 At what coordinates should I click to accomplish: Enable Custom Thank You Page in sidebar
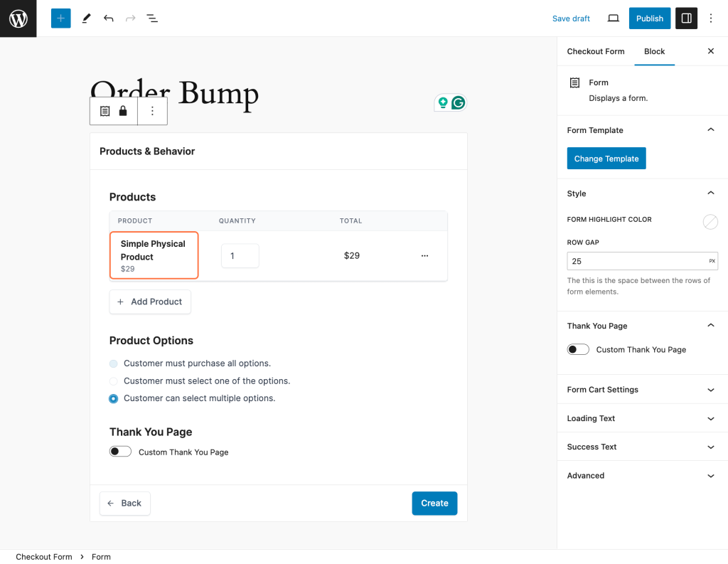[578, 349]
